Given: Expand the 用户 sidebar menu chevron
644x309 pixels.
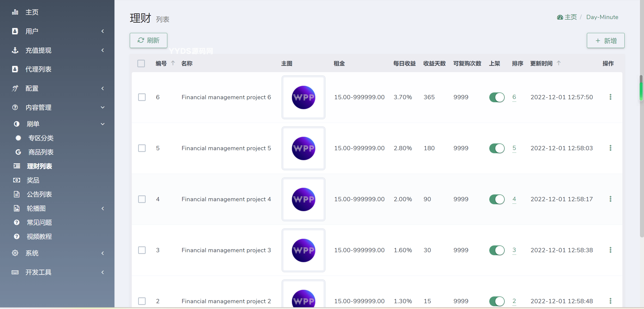Looking at the screenshot, I should pos(103,31).
